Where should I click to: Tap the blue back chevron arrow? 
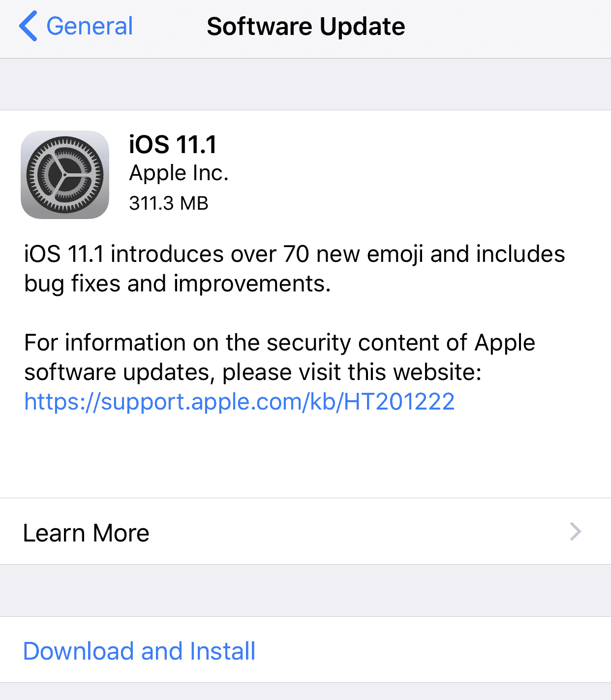coord(29,27)
